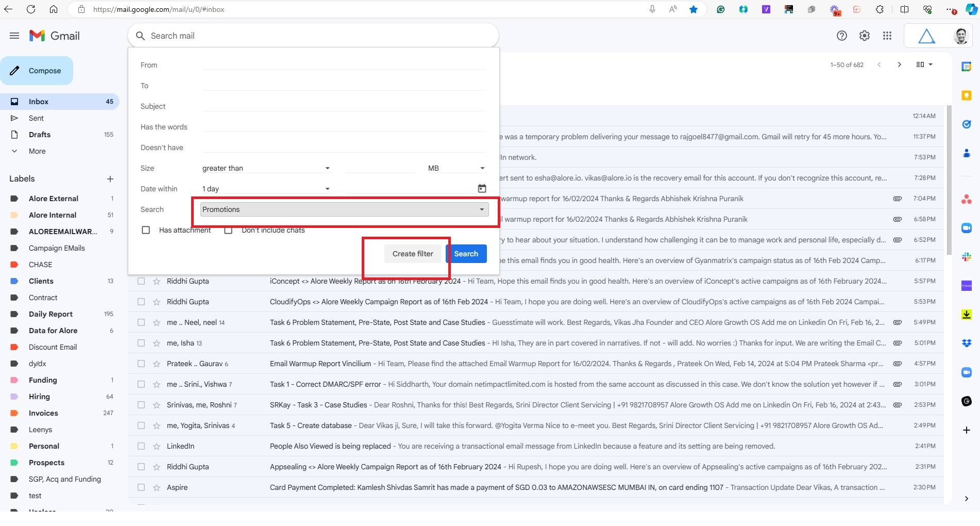The height and width of the screenshot is (526, 980).
Task: Open the Google apps grid
Action: tap(887, 36)
